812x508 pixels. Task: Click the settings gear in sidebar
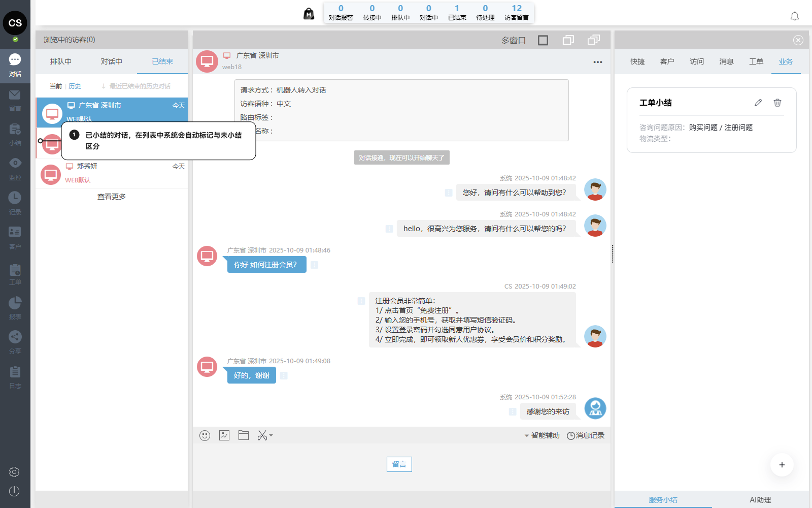(x=14, y=472)
